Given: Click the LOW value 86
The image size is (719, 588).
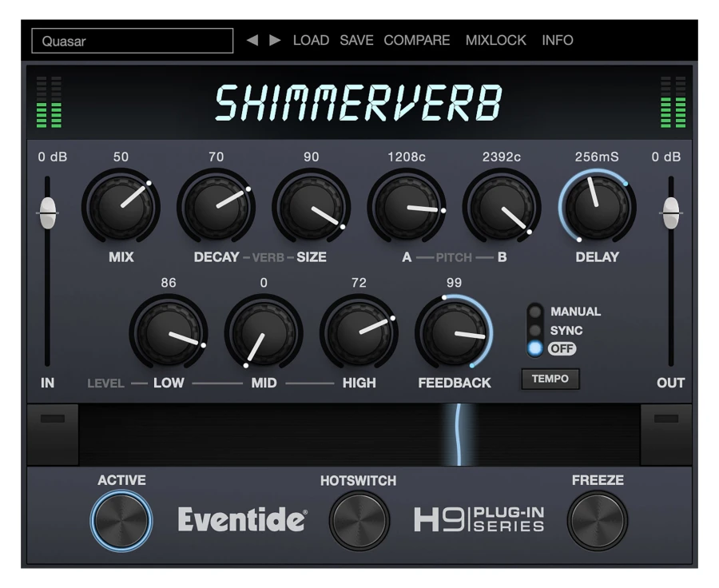Looking at the screenshot, I should pos(169,283).
